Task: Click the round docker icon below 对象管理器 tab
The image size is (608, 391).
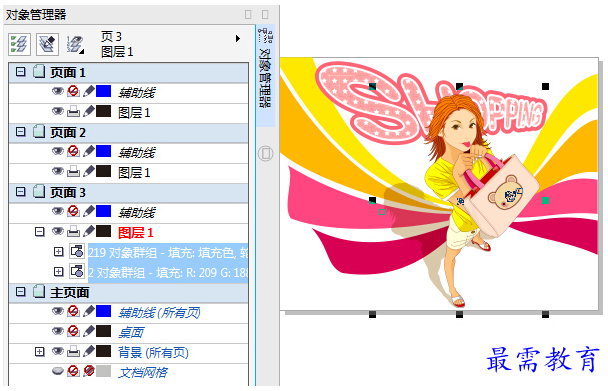Action: (x=266, y=153)
